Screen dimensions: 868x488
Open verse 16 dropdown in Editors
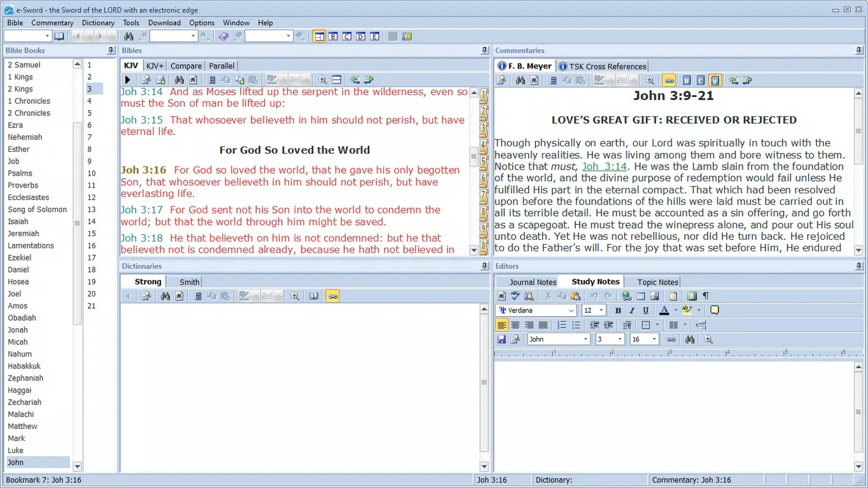click(654, 339)
